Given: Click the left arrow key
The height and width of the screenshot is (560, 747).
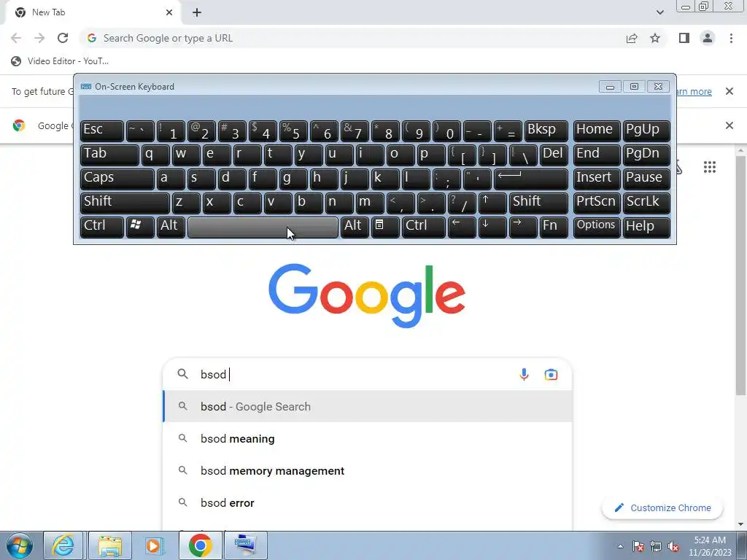Looking at the screenshot, I should [462, 227].
